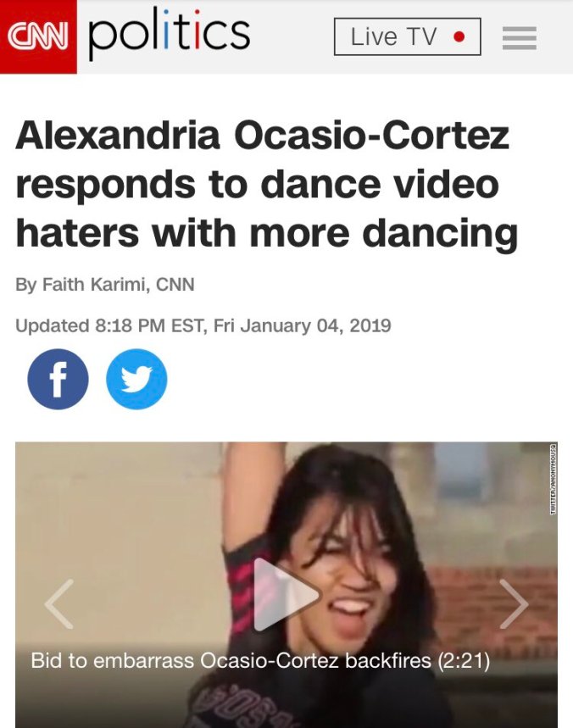
Task: Open the politics section link
Action: [169, 33]
